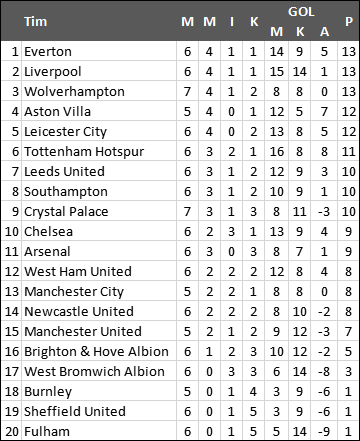The image size is (360, 441).
Task: Click Tottenham Hotspur's goals scored value 16
Action: [277, 152]
